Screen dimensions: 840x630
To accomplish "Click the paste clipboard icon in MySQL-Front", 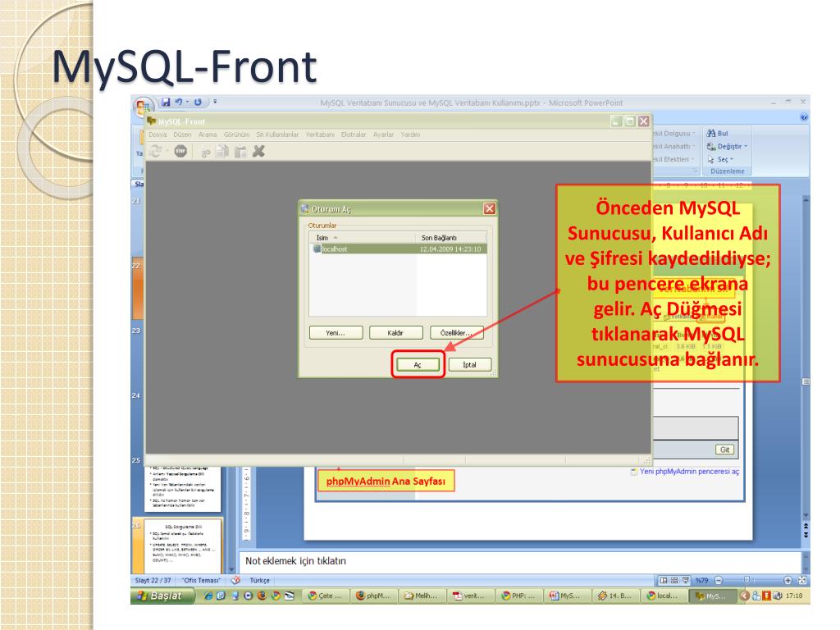I will tap(240, 152).
